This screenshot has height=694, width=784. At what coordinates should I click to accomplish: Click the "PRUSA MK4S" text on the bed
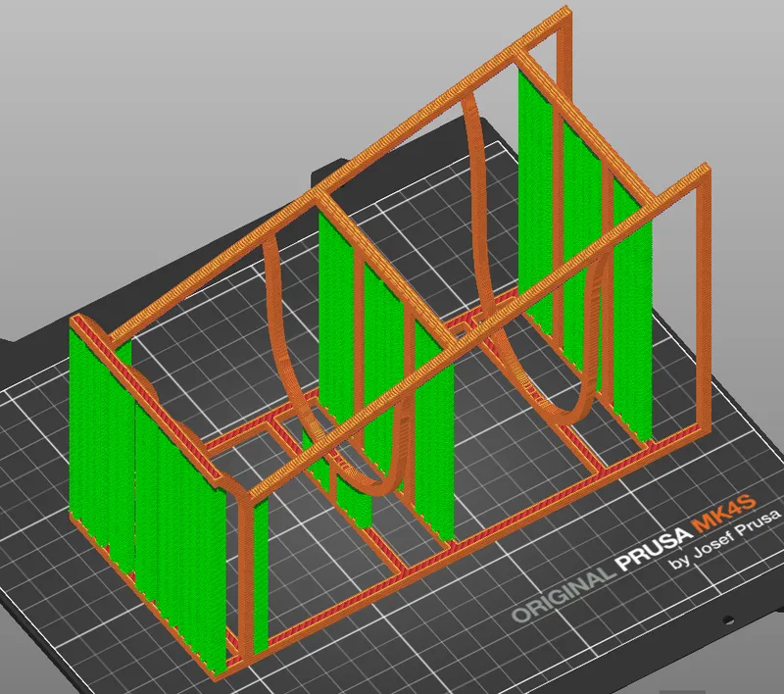click(x=685, y=531)
